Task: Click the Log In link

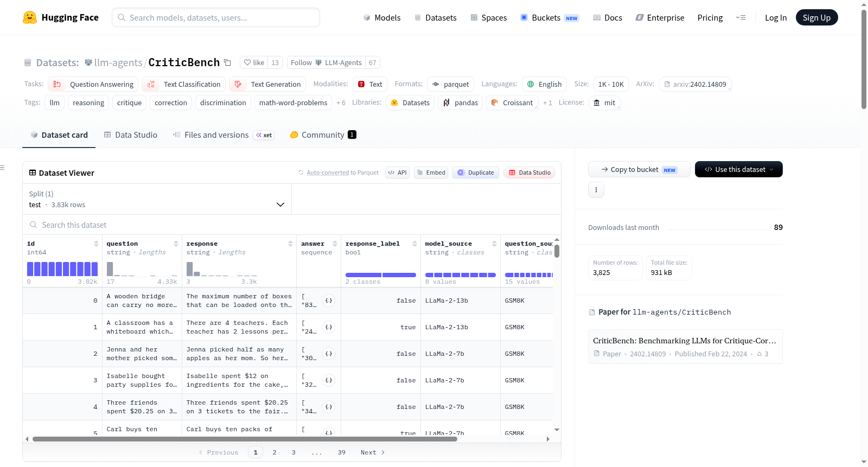Action: [x=776, y=17]
